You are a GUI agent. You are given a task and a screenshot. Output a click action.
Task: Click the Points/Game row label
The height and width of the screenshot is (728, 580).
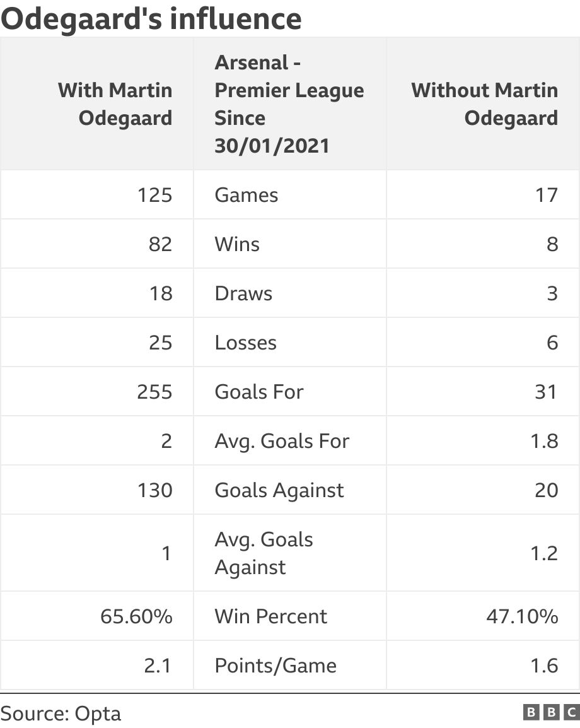(275, 666)
